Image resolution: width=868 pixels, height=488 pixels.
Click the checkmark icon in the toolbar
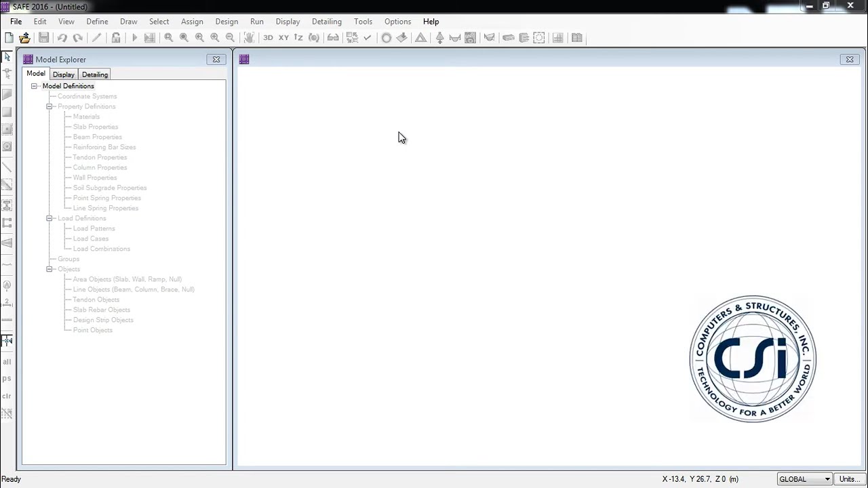[x=368, y=38]
